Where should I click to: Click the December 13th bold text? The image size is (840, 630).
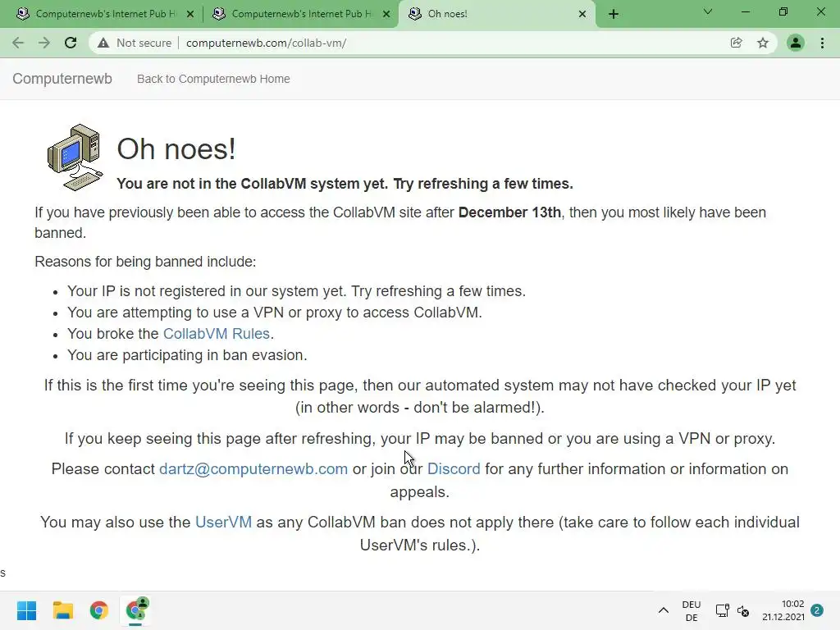pos(509,212)
